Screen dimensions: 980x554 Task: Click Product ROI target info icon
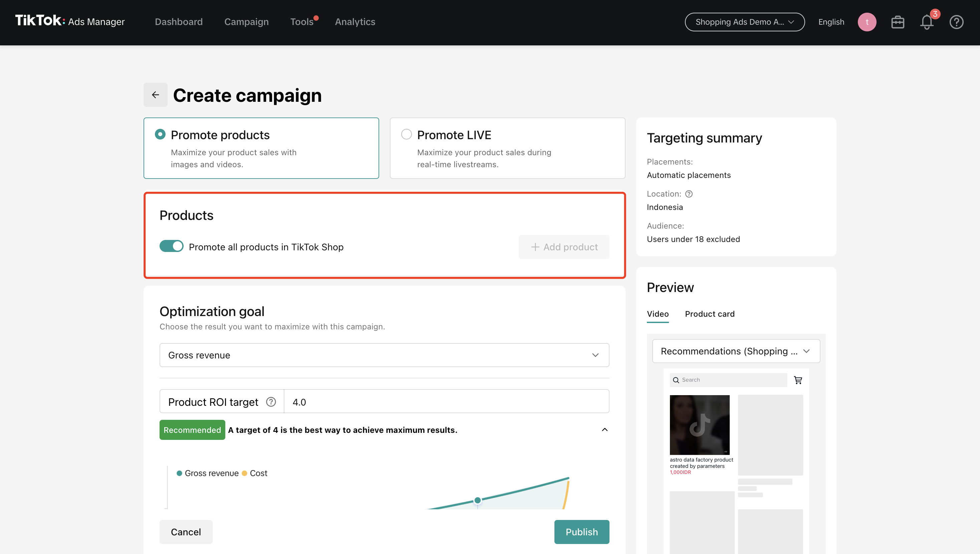pyautogui.click(x=271, y=402)
